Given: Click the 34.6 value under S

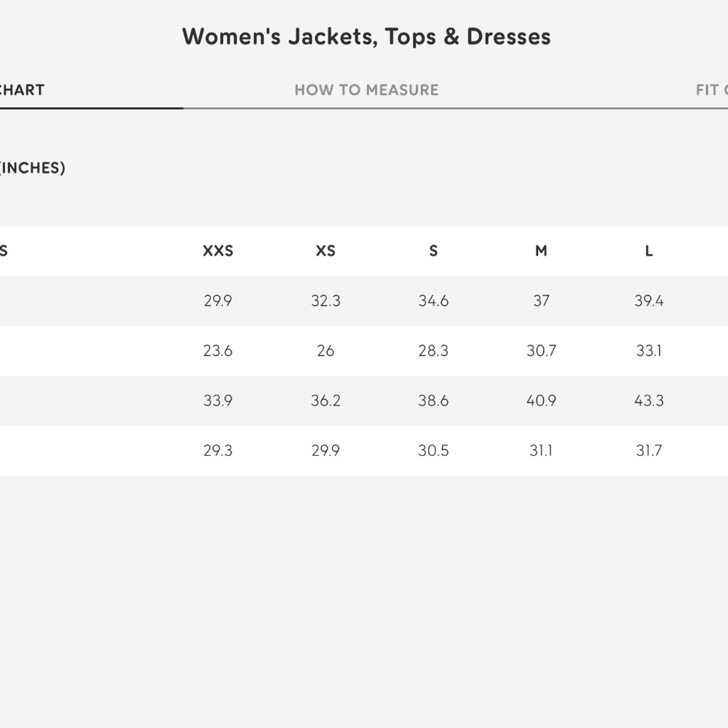Looking at the screenshot, I should coord(433,301).
